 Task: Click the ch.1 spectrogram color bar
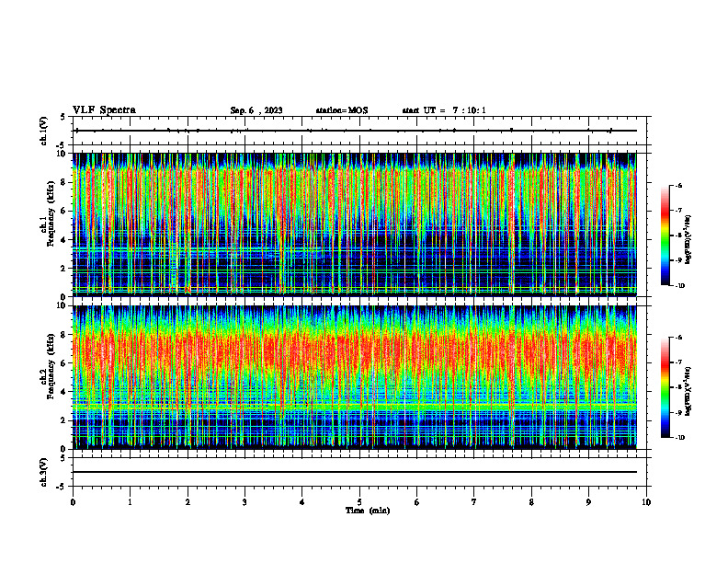pyautogui.click(x=665, y=236)
